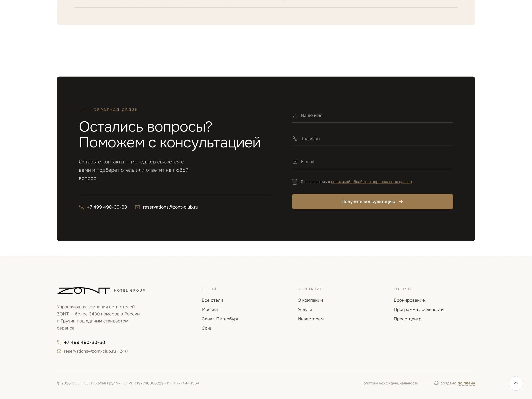Open 'Программа лояльности' footer link
Screen dimensions: 532x399
coord(419,310)
